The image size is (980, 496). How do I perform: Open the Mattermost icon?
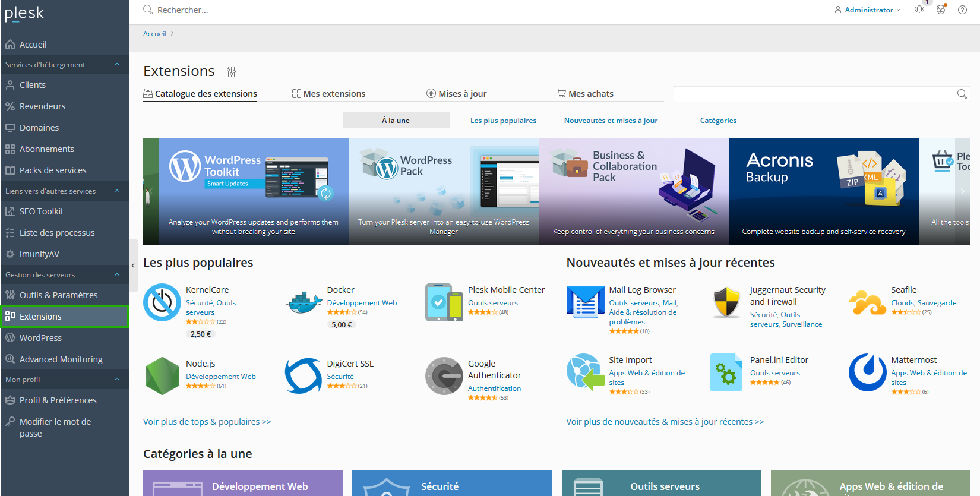coord(868,372)
